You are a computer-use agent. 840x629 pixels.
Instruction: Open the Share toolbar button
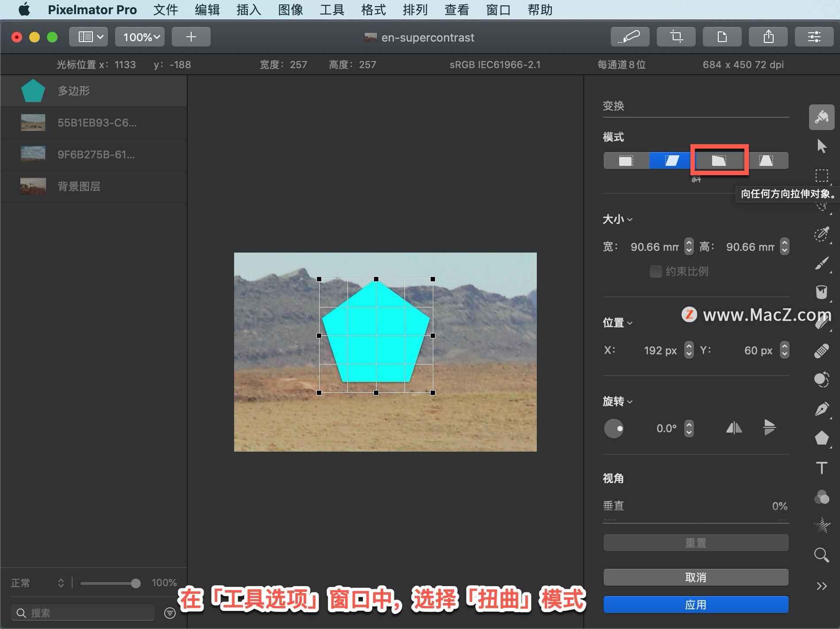click(768, 37)
